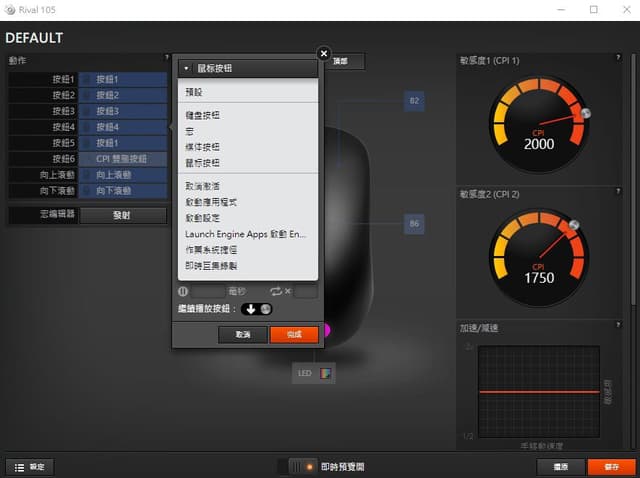Open the config list icon at bottom left
This screenshot has height=478, width=640.
19,467
